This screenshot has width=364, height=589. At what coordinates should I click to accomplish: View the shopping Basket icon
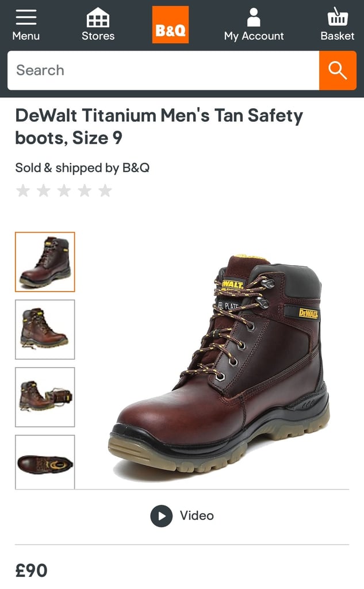click(338, 17)
